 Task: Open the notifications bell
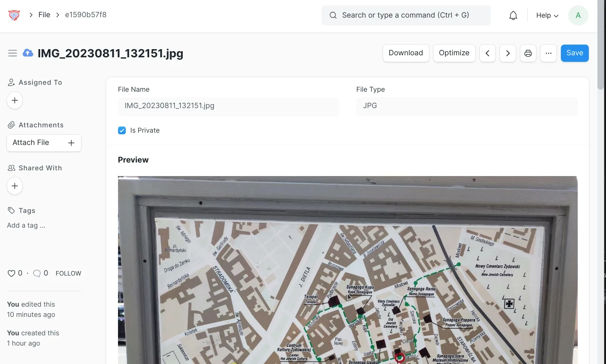(513, 16)
